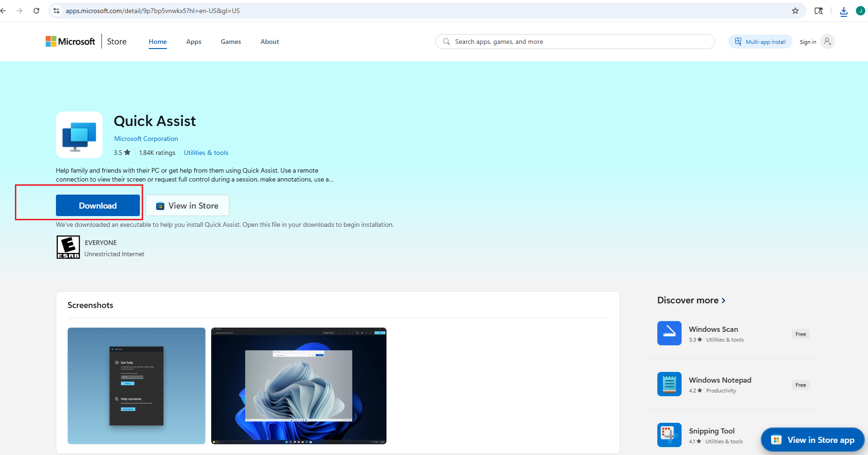Image resolution: width=868 pixels, height=455 pixels.
Task: Open browser downloads icon
Action: point(843,11)
